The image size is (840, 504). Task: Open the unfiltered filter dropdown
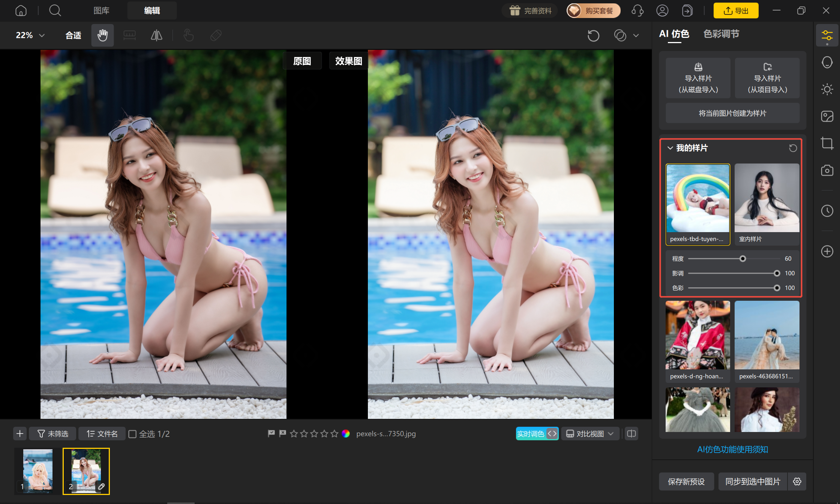tap(53, 434)
